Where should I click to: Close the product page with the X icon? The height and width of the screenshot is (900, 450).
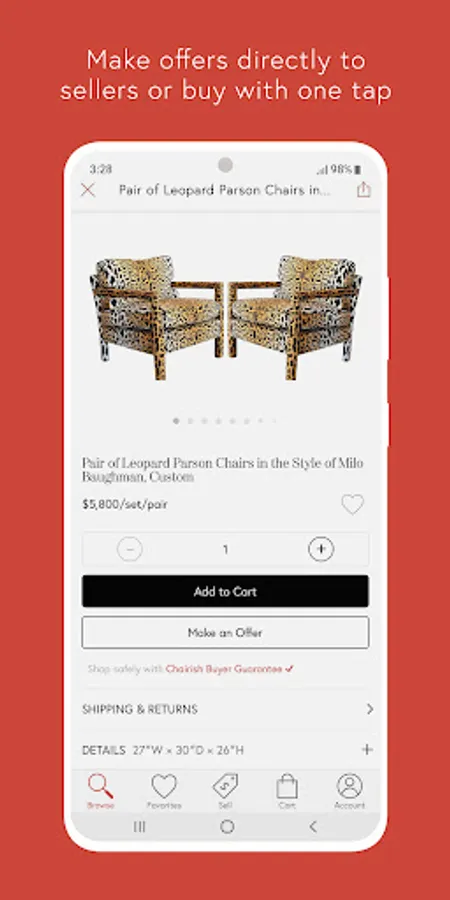(x=88, y=190)
